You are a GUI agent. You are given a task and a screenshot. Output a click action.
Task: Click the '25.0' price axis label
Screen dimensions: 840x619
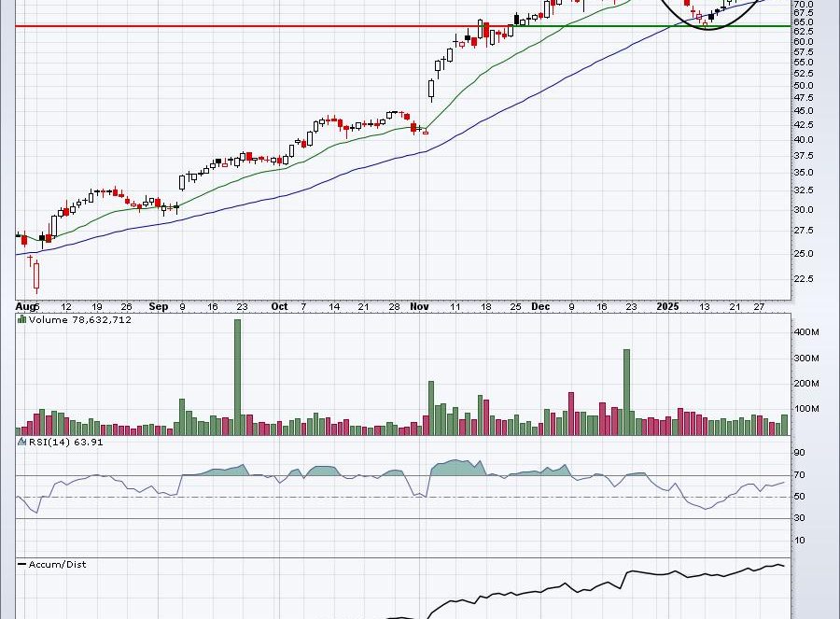click(x=804, y=254)
